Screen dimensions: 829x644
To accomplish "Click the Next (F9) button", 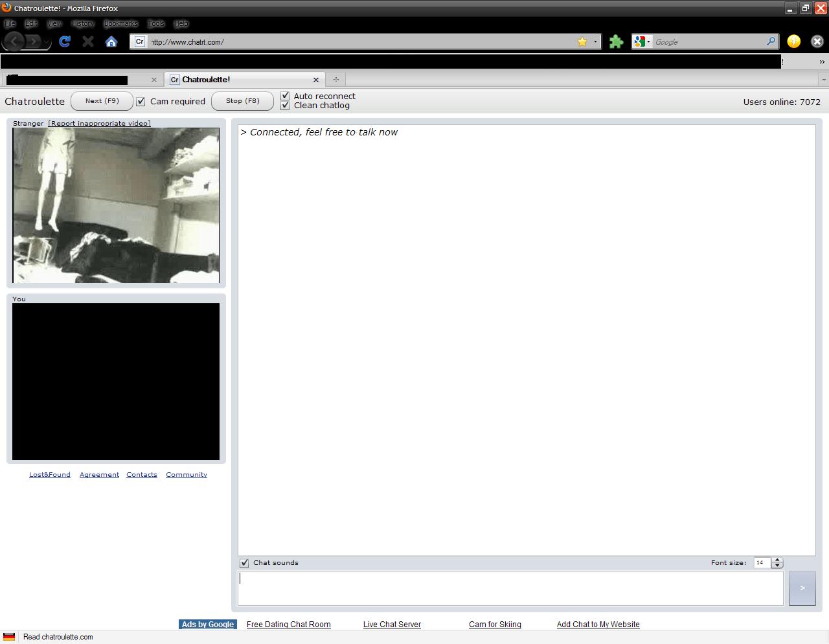I will (x=102, y=101).
